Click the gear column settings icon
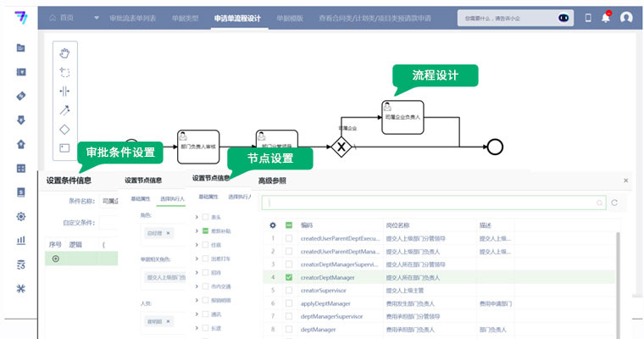 click(273, 225)
